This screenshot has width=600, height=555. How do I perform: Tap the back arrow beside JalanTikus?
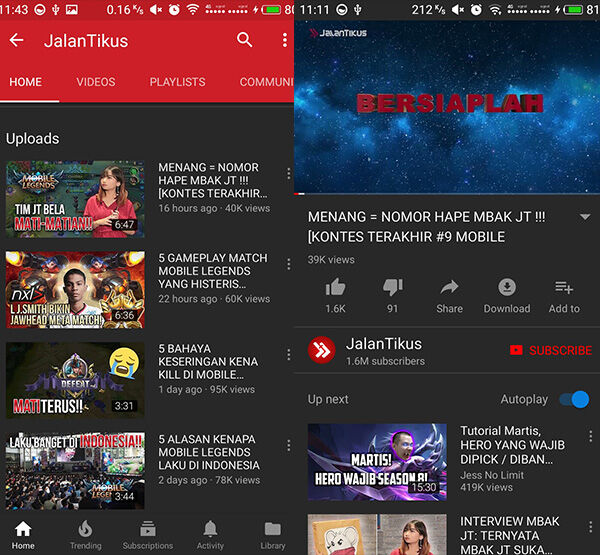16,40
